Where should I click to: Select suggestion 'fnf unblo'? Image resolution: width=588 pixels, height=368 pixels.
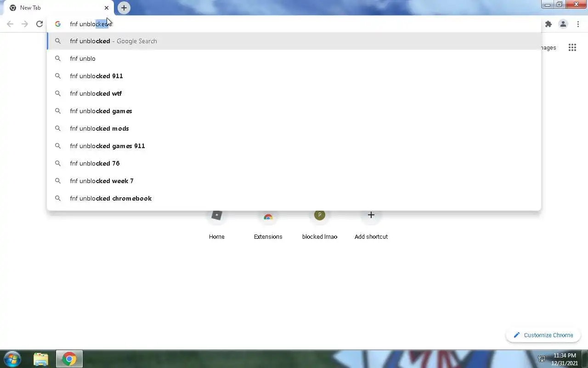pos(294,58)
